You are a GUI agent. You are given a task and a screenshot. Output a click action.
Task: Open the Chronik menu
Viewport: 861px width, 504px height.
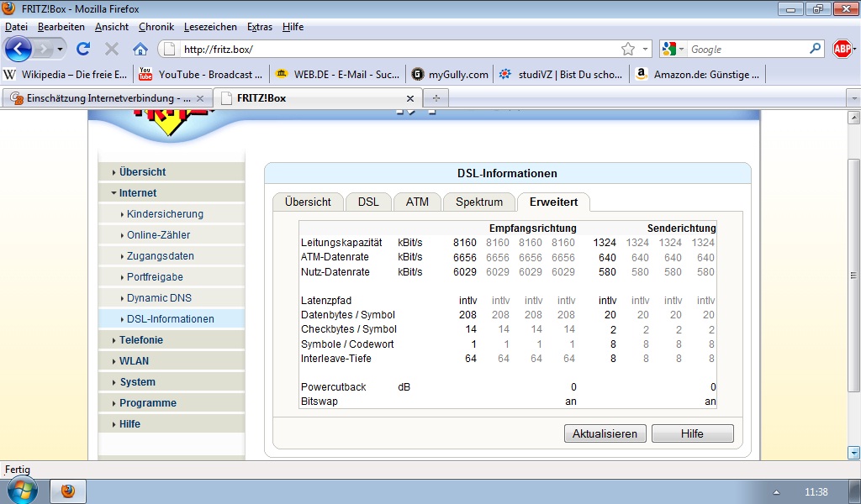pyautogui.click(x=156, y=27)
